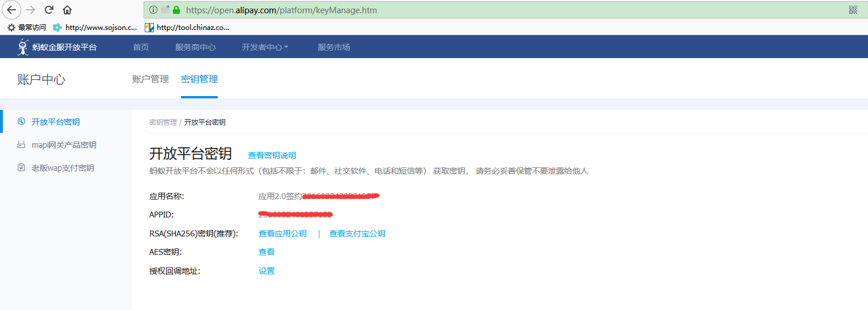Open 服务商中心 in the top navigation

click(x=195, y=47)
